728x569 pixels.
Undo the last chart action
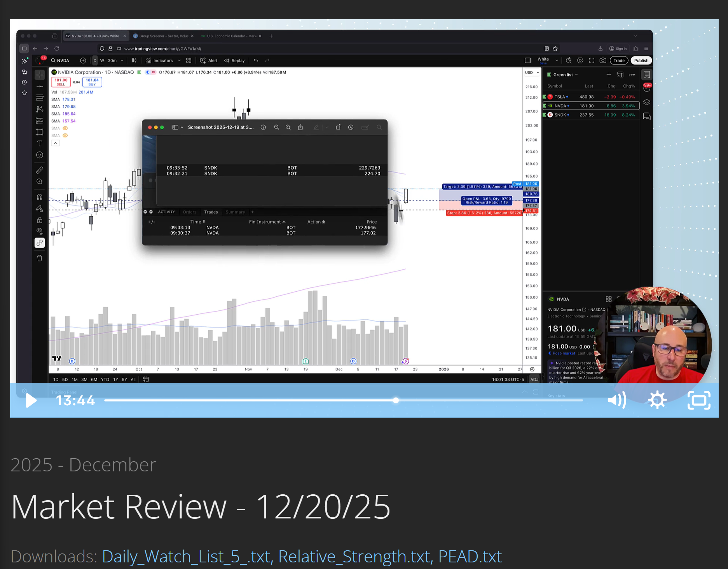[x=256, y=61]
